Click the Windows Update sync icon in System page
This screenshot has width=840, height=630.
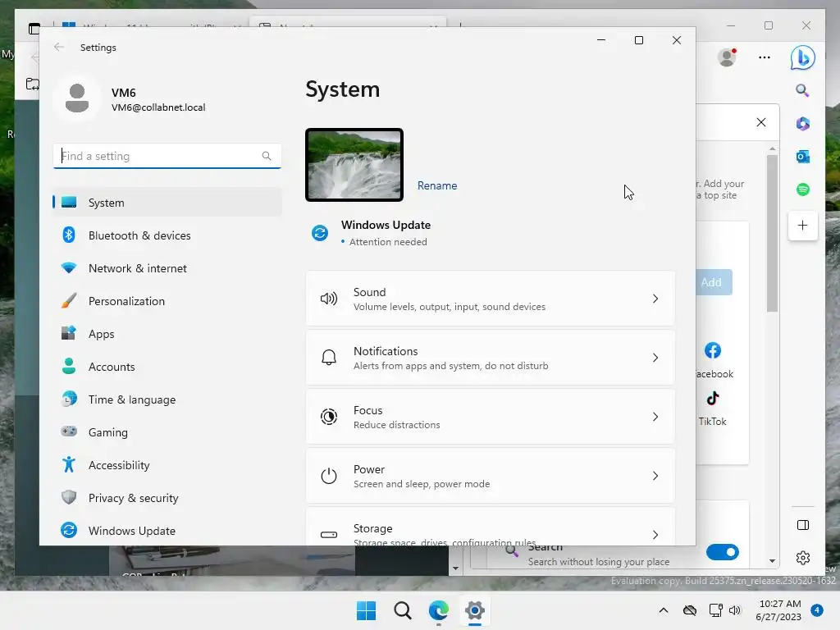click(320, 233)
